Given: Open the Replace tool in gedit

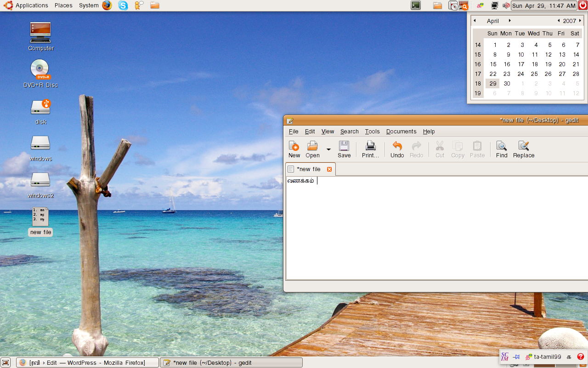Looking at the screenshot, I should (524, 149).
